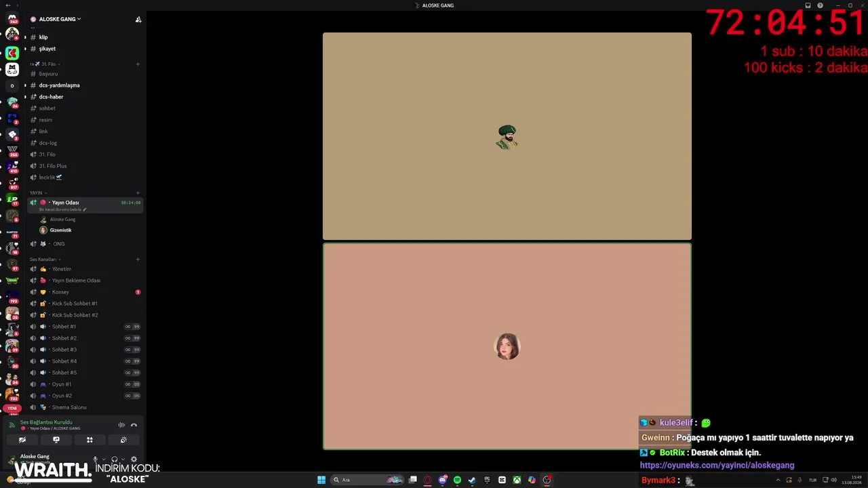The height and width of the screenshot is (488, 868).
Task: Join the ONG voice channel
Action: pos(84,244)
